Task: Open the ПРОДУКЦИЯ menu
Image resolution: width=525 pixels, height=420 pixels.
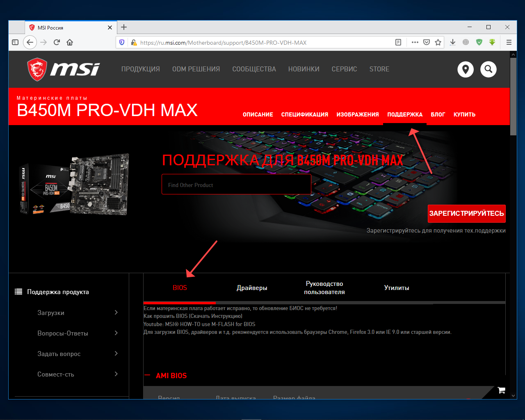Action: (141, 69)
